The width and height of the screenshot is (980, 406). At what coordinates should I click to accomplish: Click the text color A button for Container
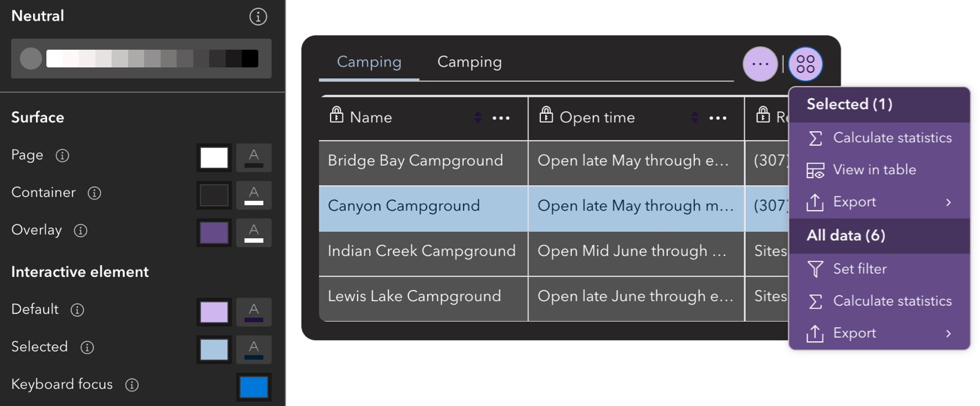point(253,195)
